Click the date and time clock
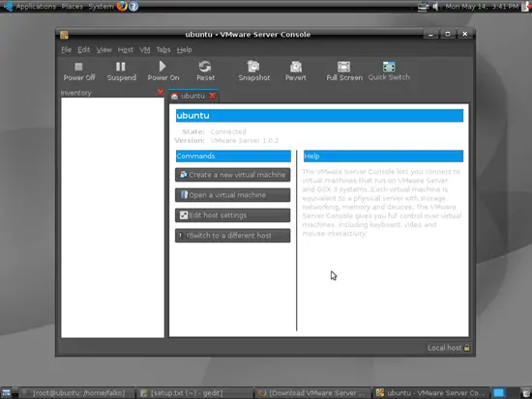The image size is (532, 399). pos(482,7)
